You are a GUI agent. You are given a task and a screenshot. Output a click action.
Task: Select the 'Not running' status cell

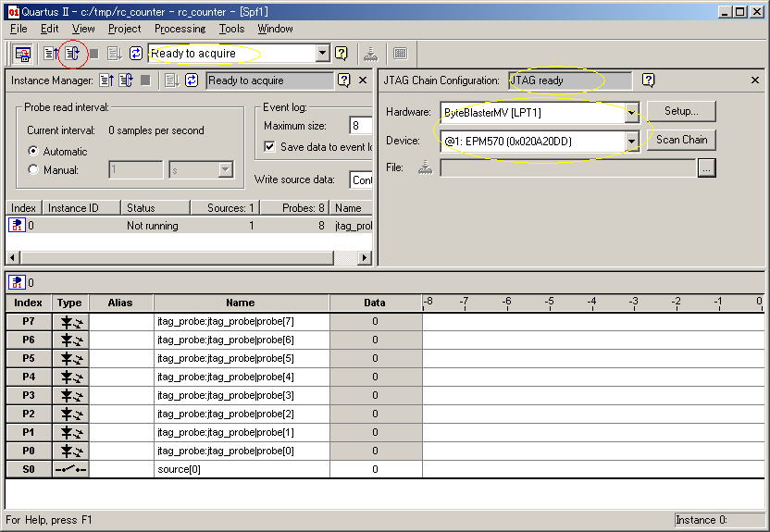152,226
